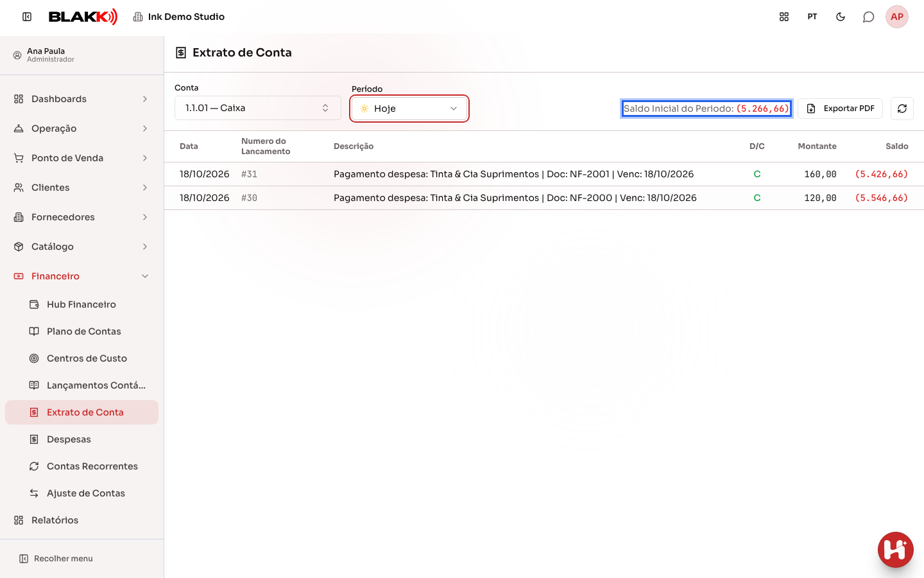The image size is (924, 578).
Task: Click the NF-2000 payment description
Action: (515, 198)
